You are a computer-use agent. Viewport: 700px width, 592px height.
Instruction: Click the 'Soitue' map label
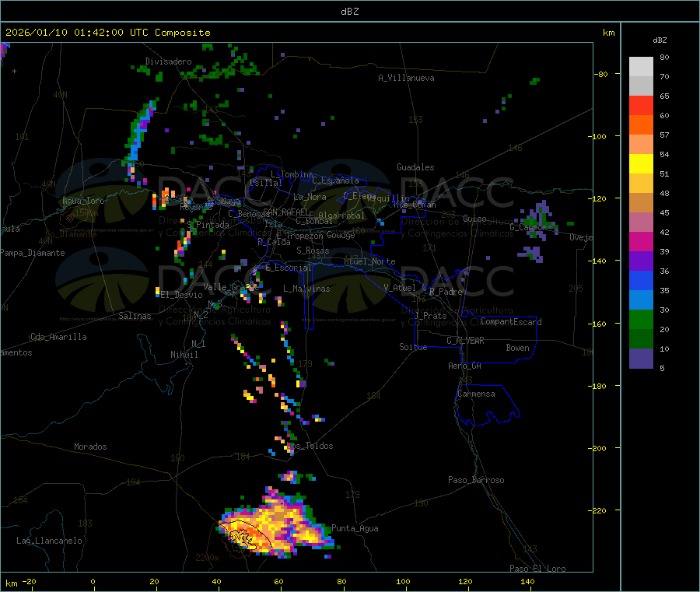(x=413, y=347)
